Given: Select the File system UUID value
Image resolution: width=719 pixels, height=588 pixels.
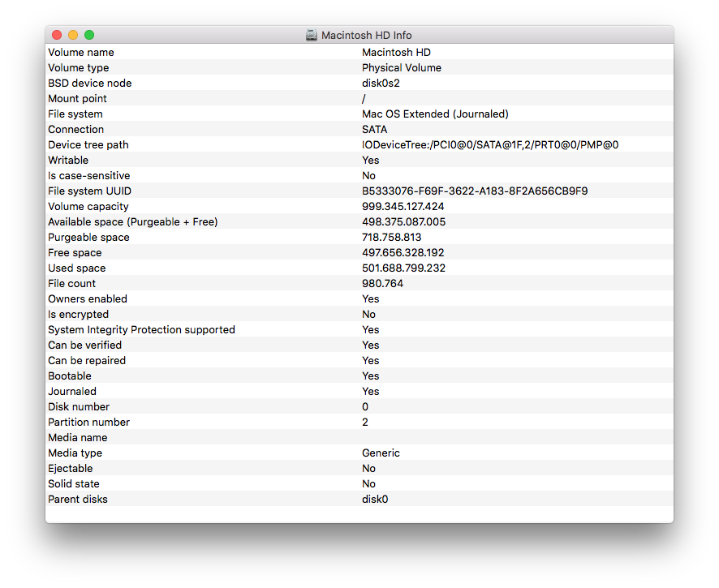Looking at the screenshot, I should [x=475, y=191].
